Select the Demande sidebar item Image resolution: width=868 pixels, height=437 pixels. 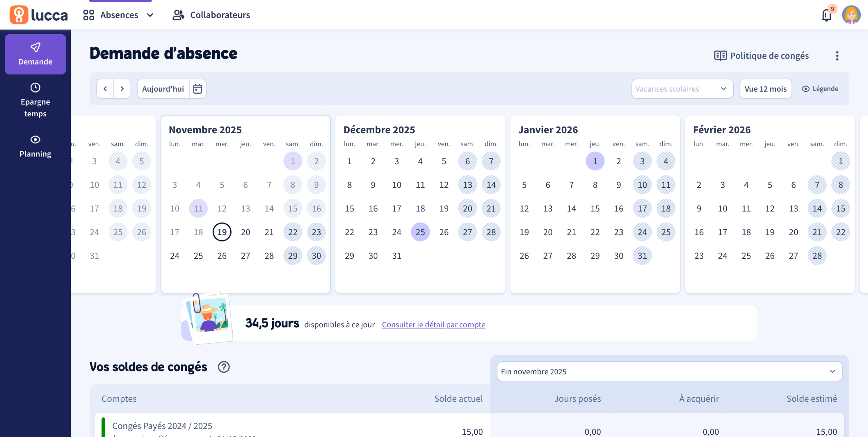[x=35, y=54]
